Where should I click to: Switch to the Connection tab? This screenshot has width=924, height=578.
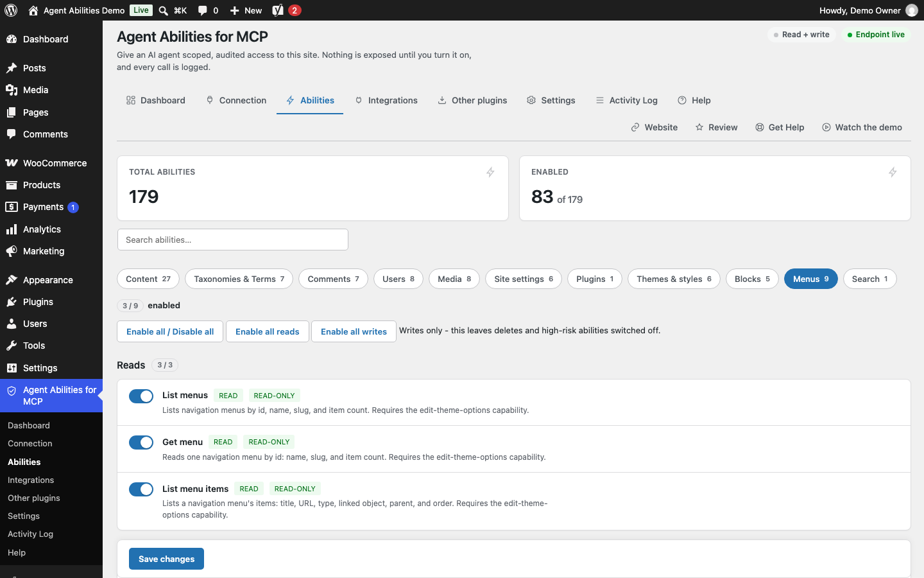236,100
